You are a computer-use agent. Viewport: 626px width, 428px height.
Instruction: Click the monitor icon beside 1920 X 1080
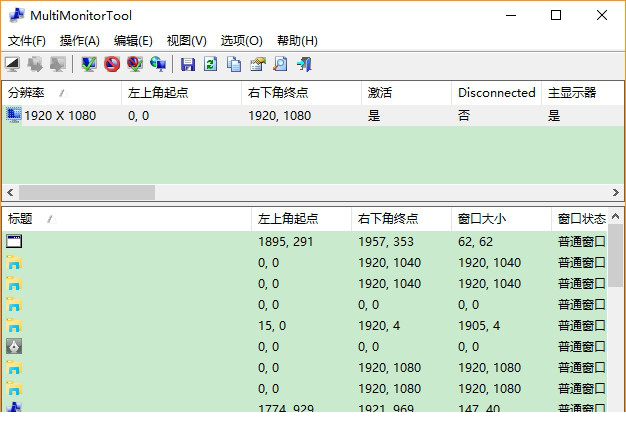point(14,115)
